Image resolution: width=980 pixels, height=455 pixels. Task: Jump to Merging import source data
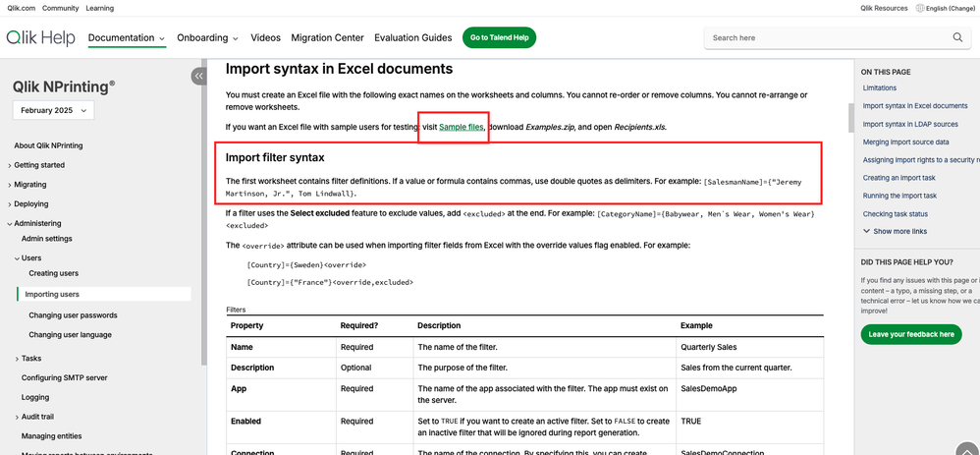(905, 142)
